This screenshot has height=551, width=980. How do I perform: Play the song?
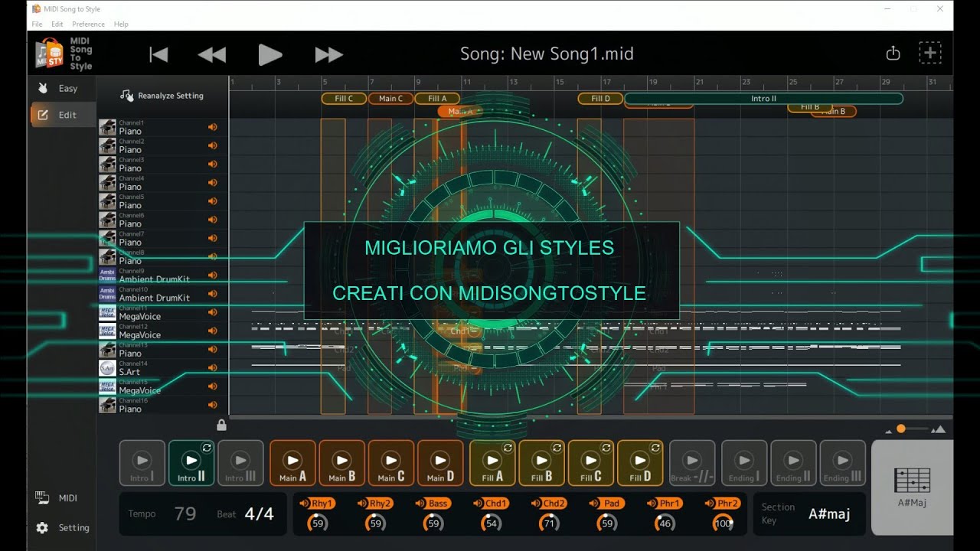click(269, 54)
